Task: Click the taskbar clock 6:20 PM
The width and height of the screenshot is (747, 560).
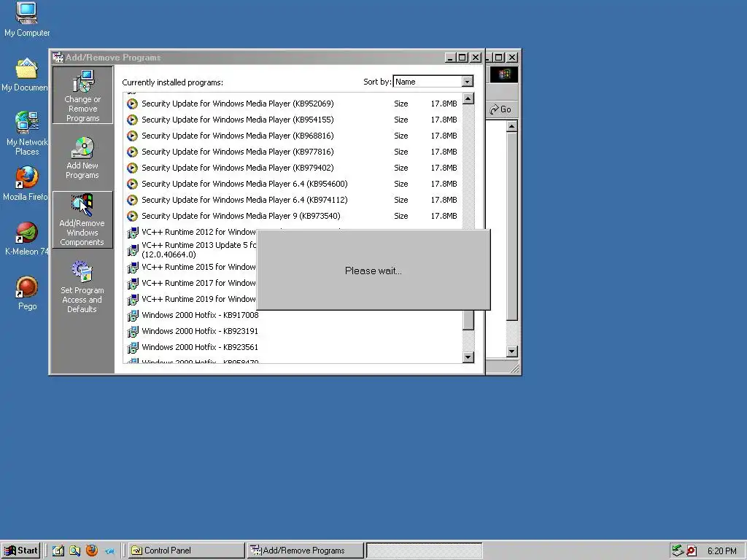Action: coord(721,551)
